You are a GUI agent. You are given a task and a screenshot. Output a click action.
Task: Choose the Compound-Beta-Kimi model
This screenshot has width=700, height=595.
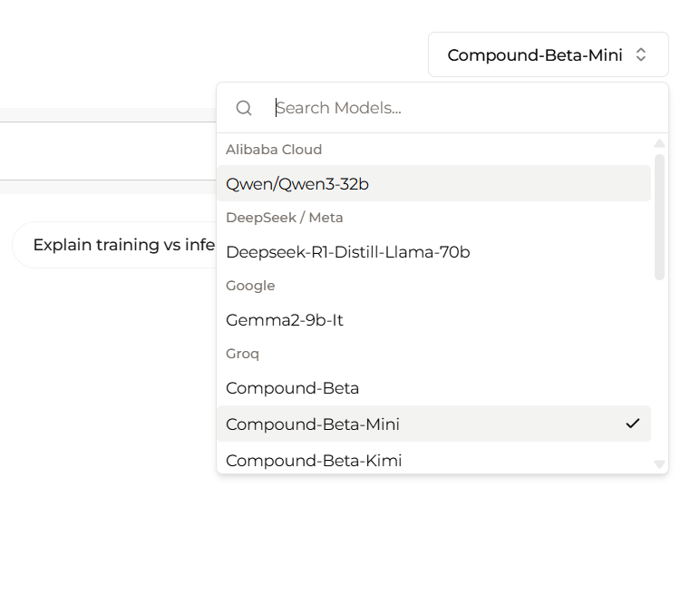tap(433, 460)
